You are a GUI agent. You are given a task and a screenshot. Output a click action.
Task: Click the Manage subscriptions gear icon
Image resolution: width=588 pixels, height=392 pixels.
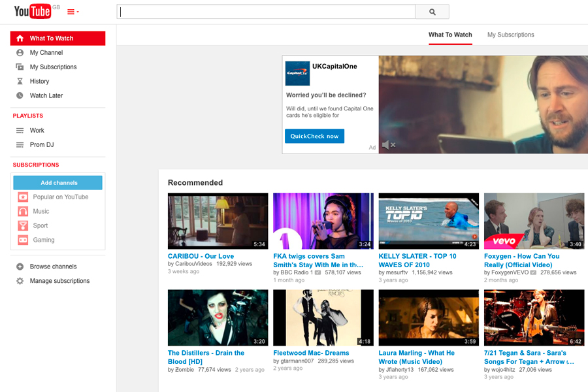pos(20,280)
